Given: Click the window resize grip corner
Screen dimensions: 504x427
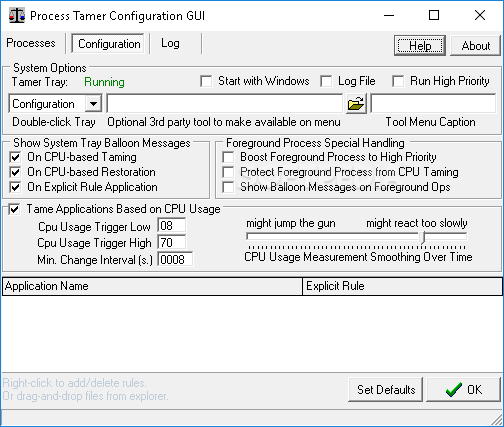Looking at the screenshot, I should 497,419.
